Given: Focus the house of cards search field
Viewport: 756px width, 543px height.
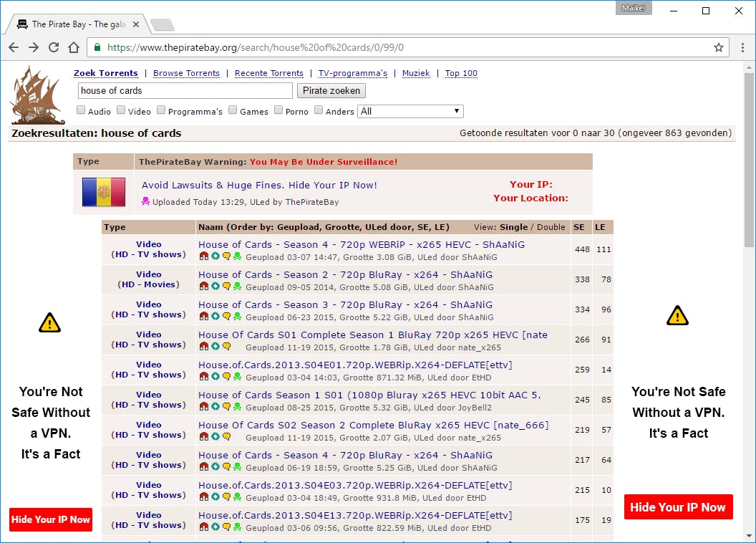Looking at the screenshot, I should (x=185, y=91).
